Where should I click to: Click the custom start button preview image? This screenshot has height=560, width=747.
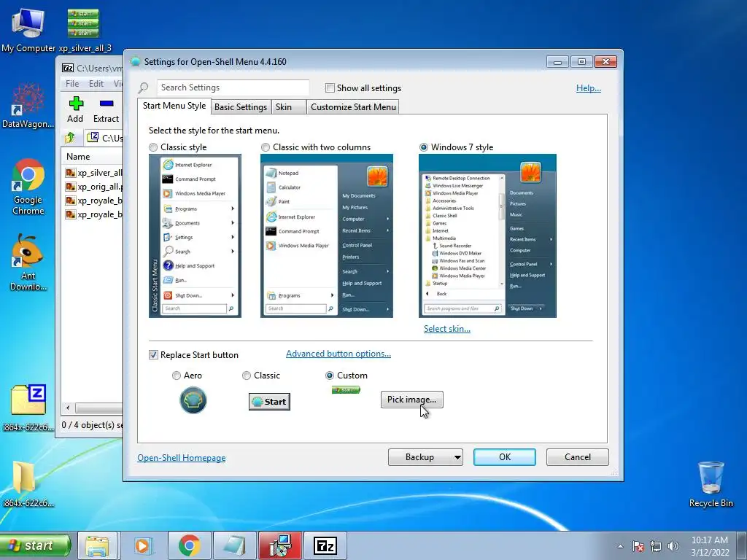(x=346, y=390)
